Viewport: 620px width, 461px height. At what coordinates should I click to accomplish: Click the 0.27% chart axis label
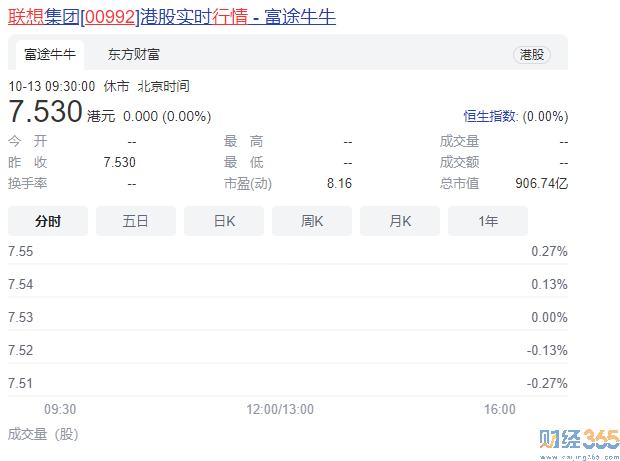[x=549, y=251]
